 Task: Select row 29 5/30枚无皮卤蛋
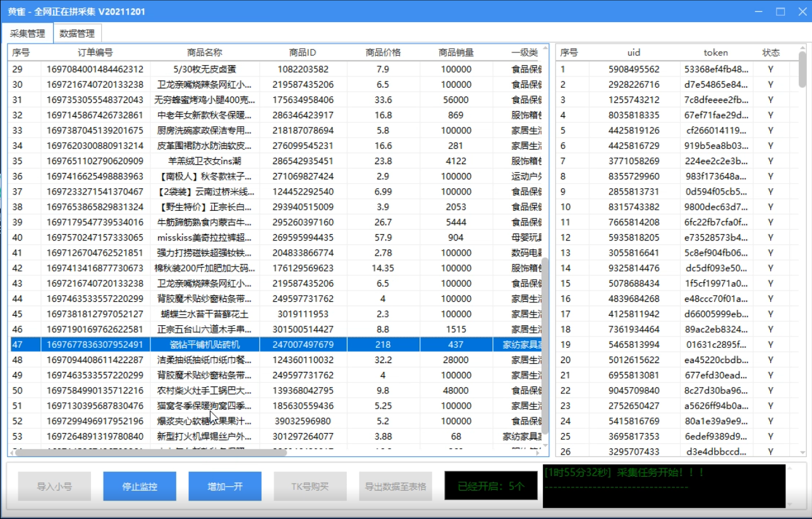[276, 69]
